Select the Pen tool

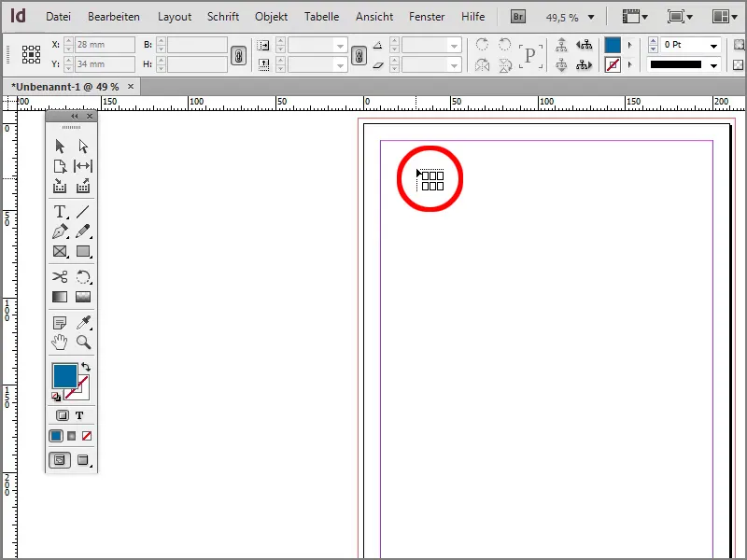tap(60, 231)
